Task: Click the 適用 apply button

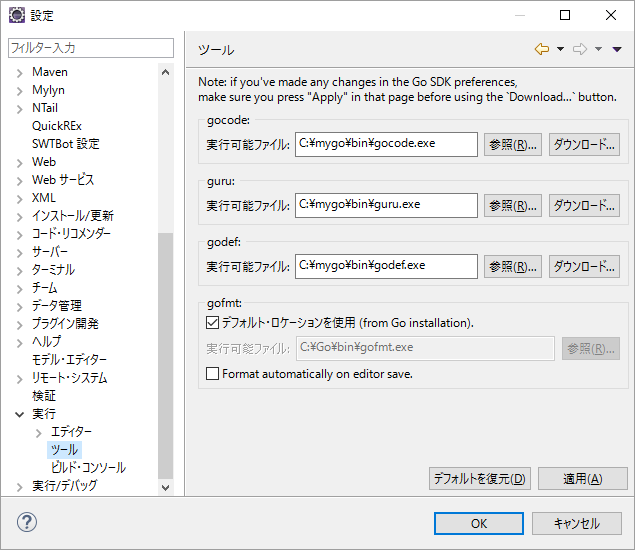Action: coord(583,479)
